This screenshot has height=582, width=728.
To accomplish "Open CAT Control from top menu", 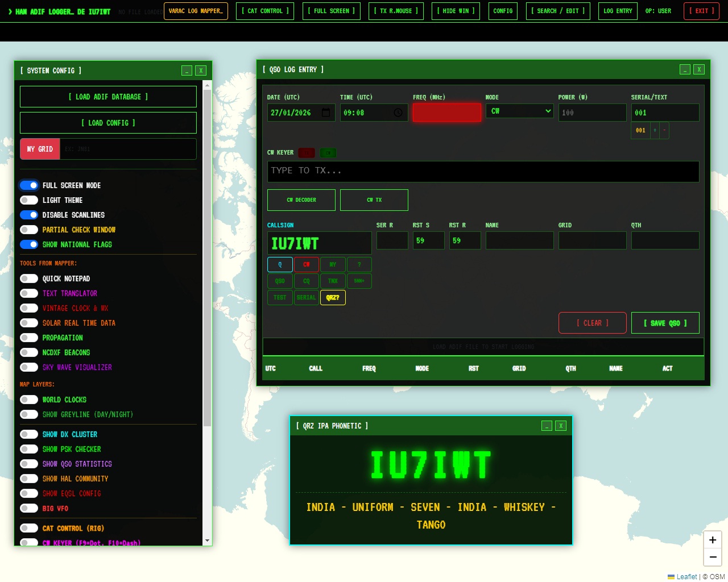I will pyautogui.click(x=265, y=11).
